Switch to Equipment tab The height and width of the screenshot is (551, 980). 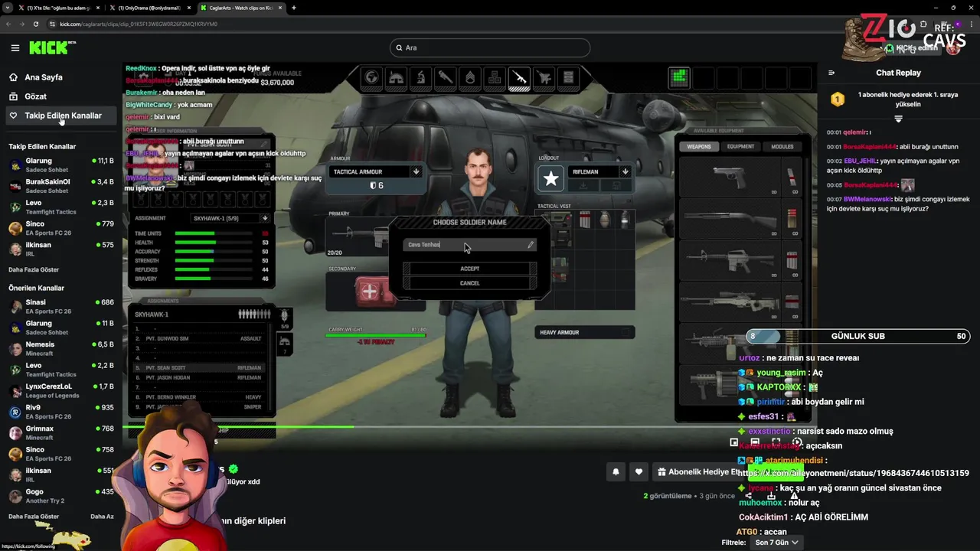pos(740,146)
